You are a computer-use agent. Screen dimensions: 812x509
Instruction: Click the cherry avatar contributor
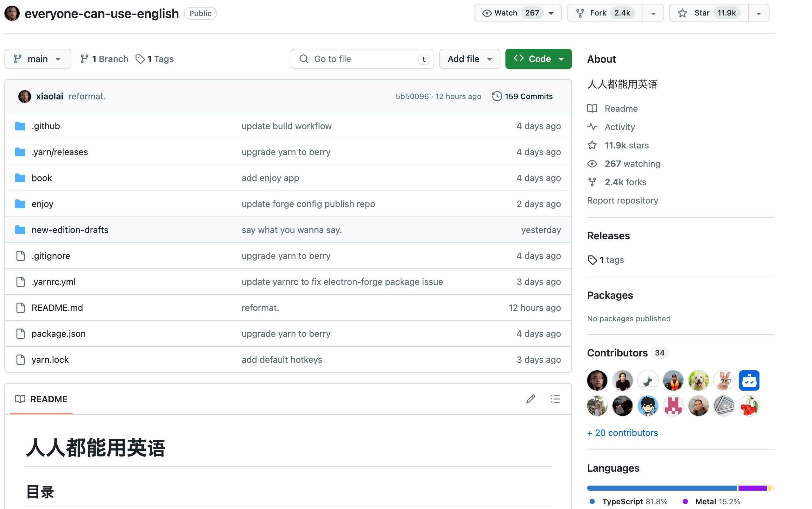[x=749, y=406]
